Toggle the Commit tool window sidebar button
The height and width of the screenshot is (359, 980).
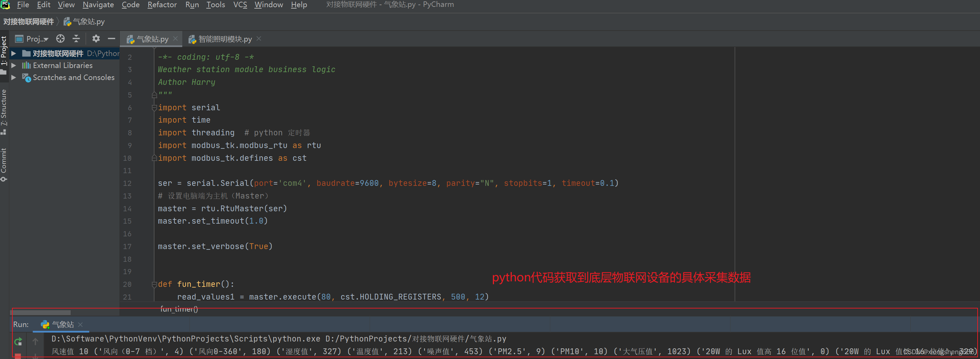tap(4, 164)
